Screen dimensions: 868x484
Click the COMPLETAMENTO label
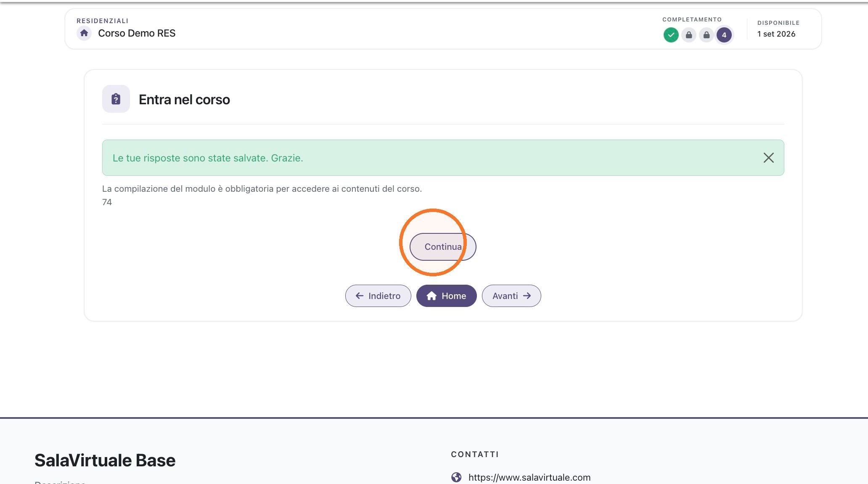pos(692,20)
